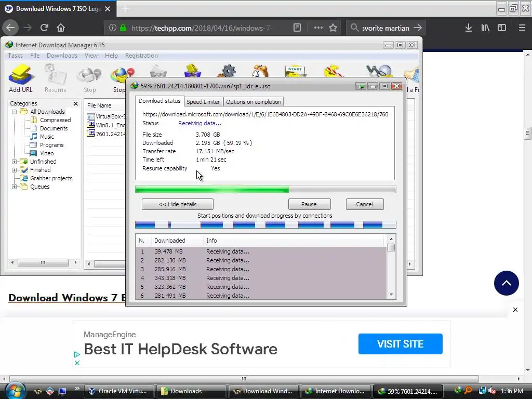Viewport: 532px width, 399px height.
Task: Bookmark this page with star icon
Action: (333, 28)
